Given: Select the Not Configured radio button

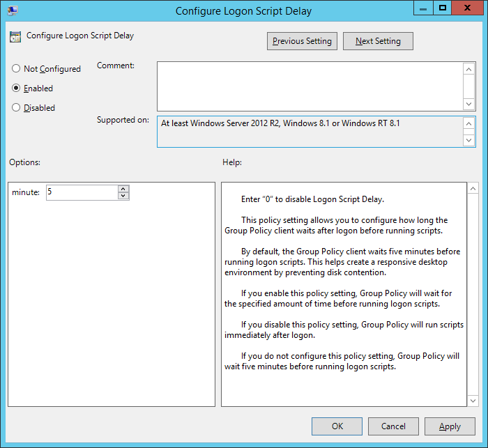Looking at the screenshot, I should (16, 69).
